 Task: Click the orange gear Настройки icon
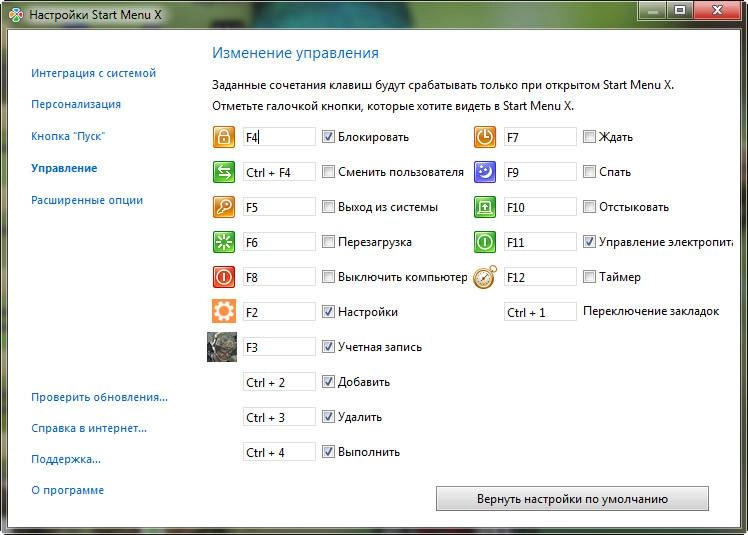[x=224, y=312]
